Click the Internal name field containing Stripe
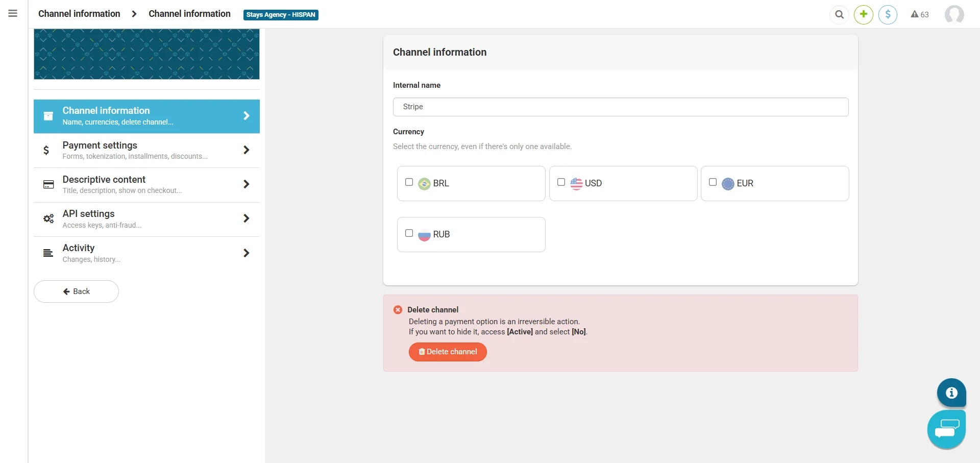The image size is (980, 463). click(621, 107)
